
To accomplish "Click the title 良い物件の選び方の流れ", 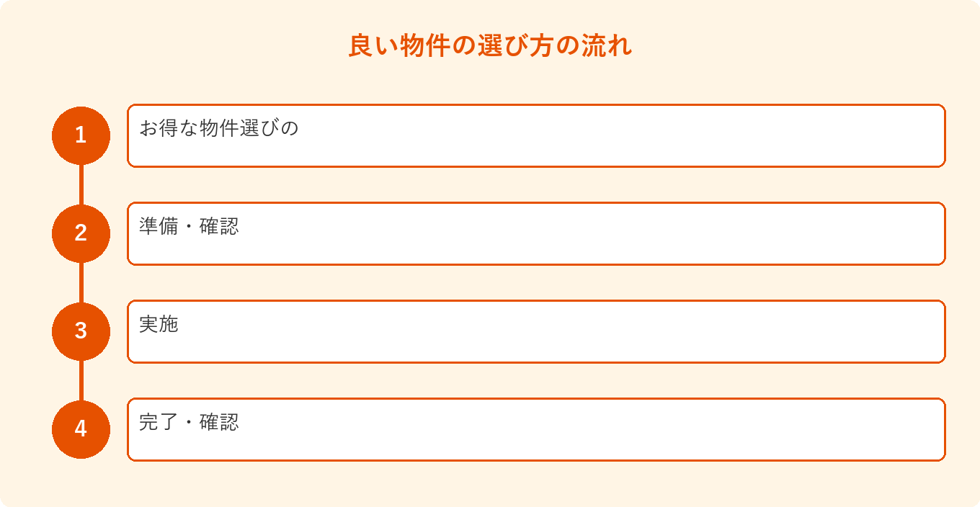I will point(490,45).
